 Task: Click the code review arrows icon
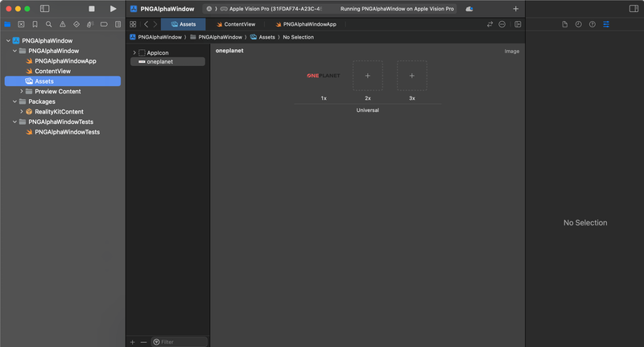click(489, 24)
